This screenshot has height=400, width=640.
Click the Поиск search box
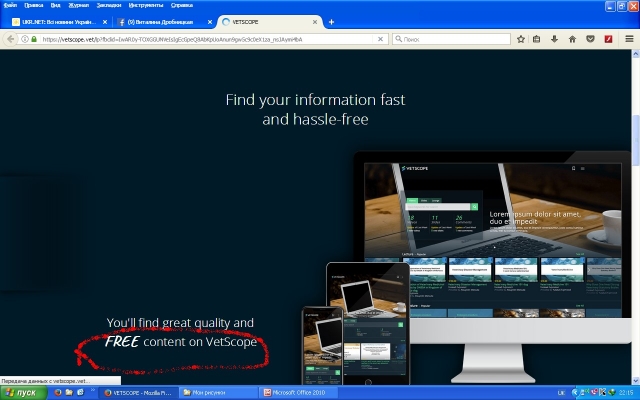[451, 39]
